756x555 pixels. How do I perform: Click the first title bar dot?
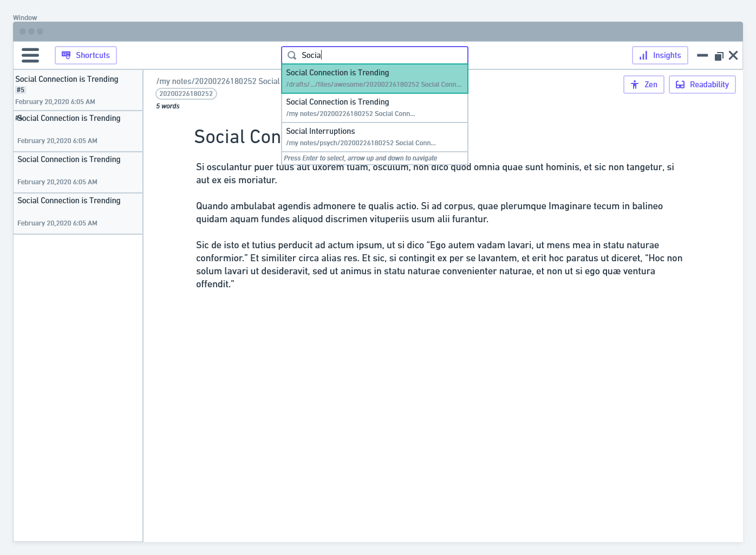point(23,31)
